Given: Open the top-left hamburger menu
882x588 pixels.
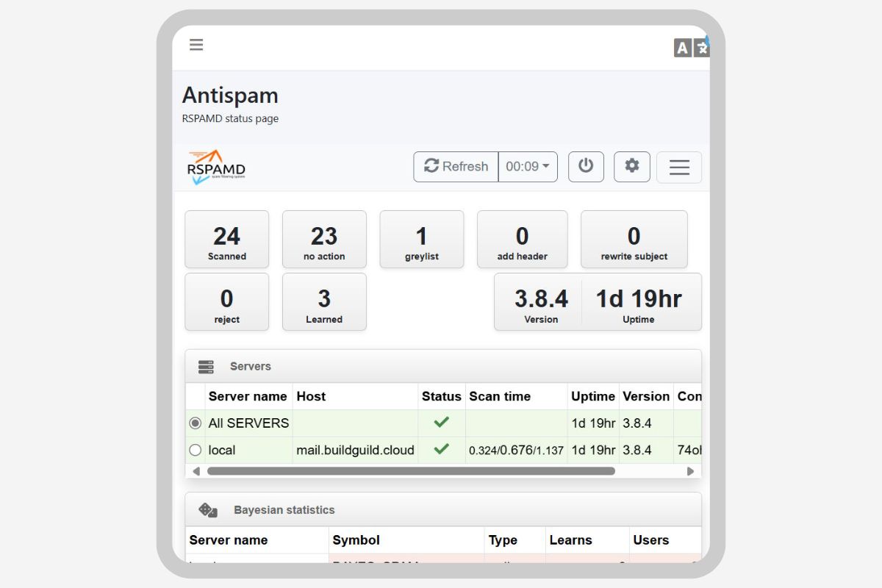Looking at the screenshot, I should click(x=196, y=45).
